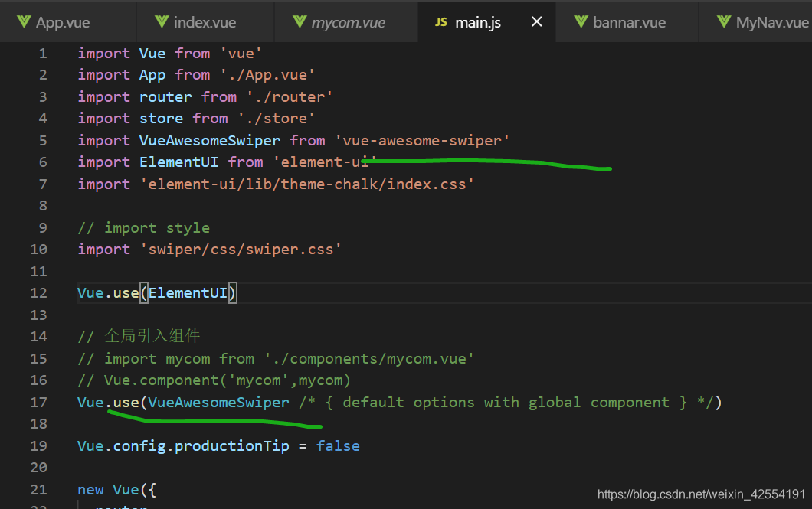Close the main.js tab
Image resolution: width=812 pixels, height=509 pixels.
coord(537,21)
